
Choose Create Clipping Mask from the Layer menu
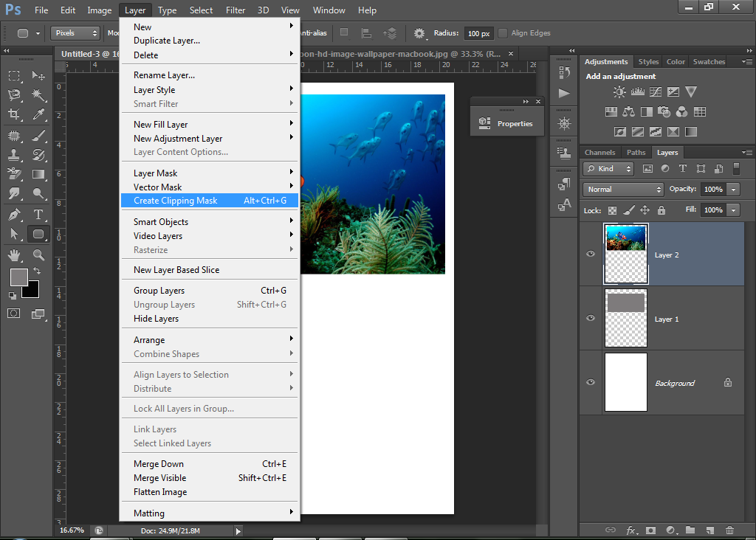click(x=175, y=200)
